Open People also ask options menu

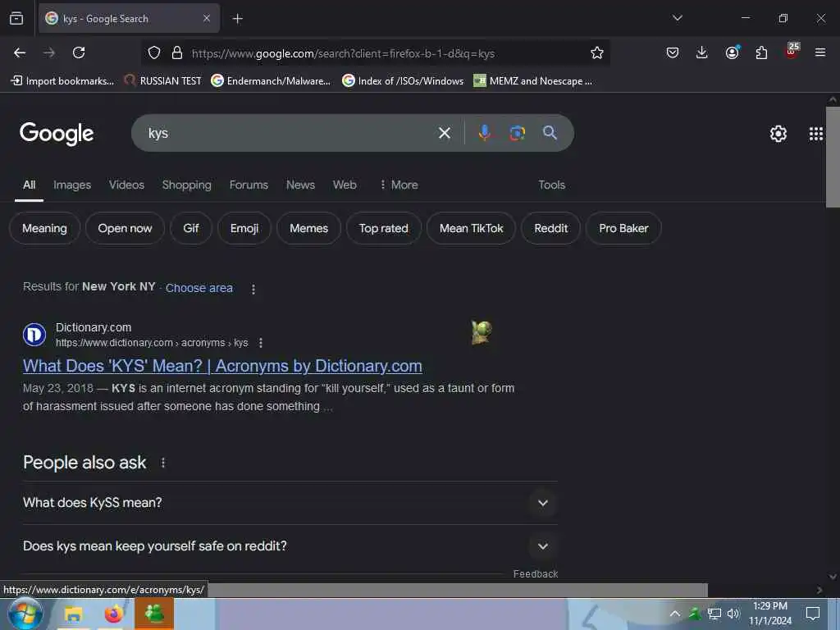(x=163, y=463)
